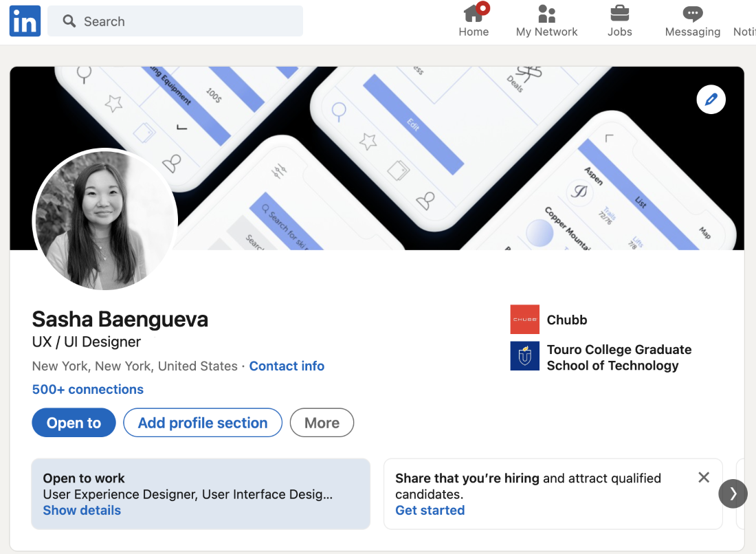Open the Contact info link
This screenshot has width=756, height=554.
click(x=287, y=366)
